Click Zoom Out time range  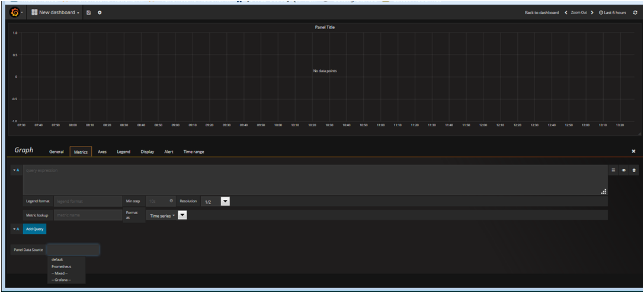pos(579,12)
